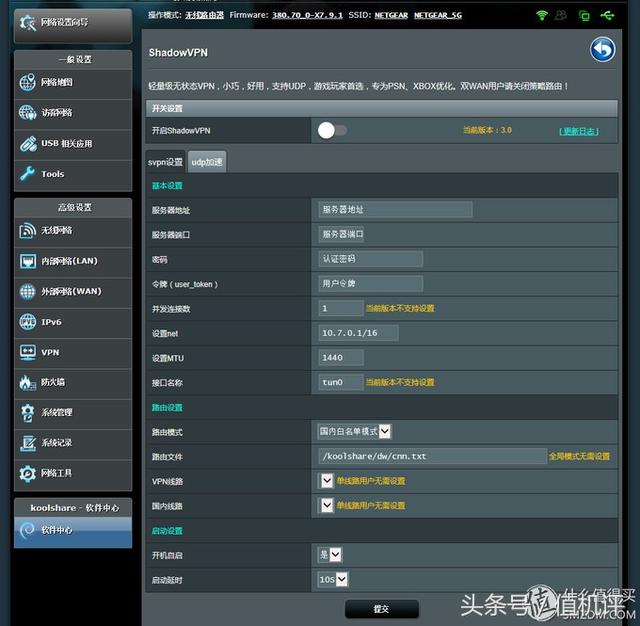Image resolution: width=640 pixels, height=626 pixels.
Task: Click the wireless router operation mode link
Action: tap(204, 16)
